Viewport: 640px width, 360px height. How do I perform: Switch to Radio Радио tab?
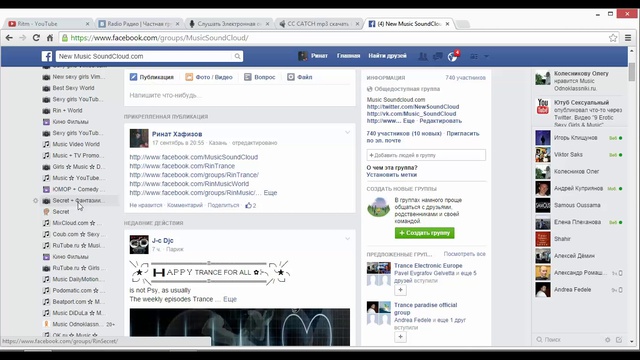138,24
